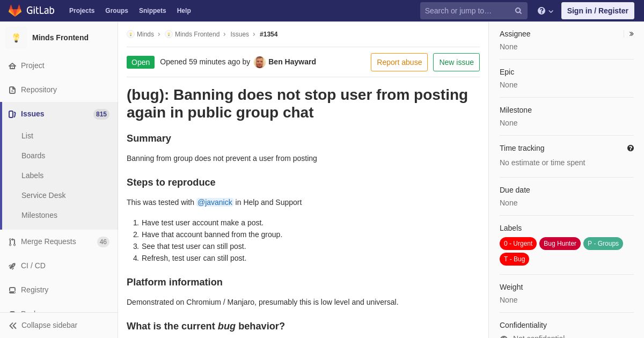Viewport: 644px width, 338px height.
Task: Click the T - Bug label
Action: 514,259
